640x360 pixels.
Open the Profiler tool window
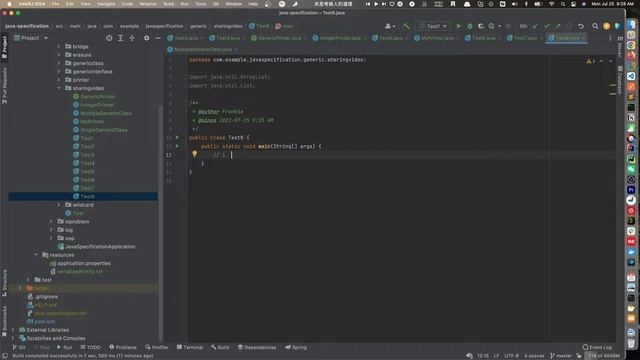pyautogui.click(x=156, y=347)
